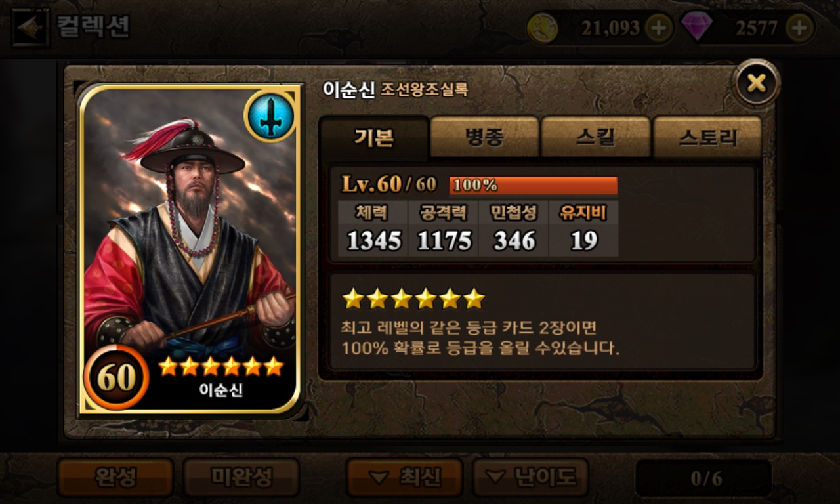Tap the 0/6 collection counter
840x504 pixels.
click(705, 478)
